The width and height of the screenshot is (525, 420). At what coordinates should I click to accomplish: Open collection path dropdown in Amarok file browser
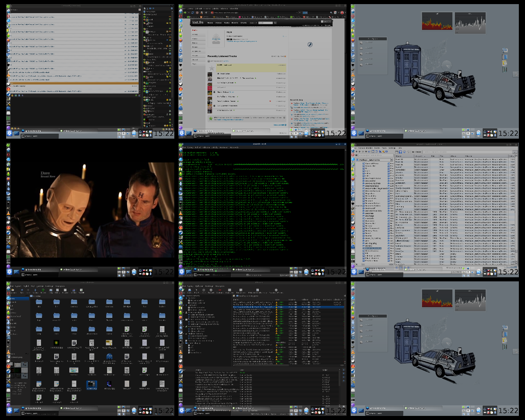(392, 160)
